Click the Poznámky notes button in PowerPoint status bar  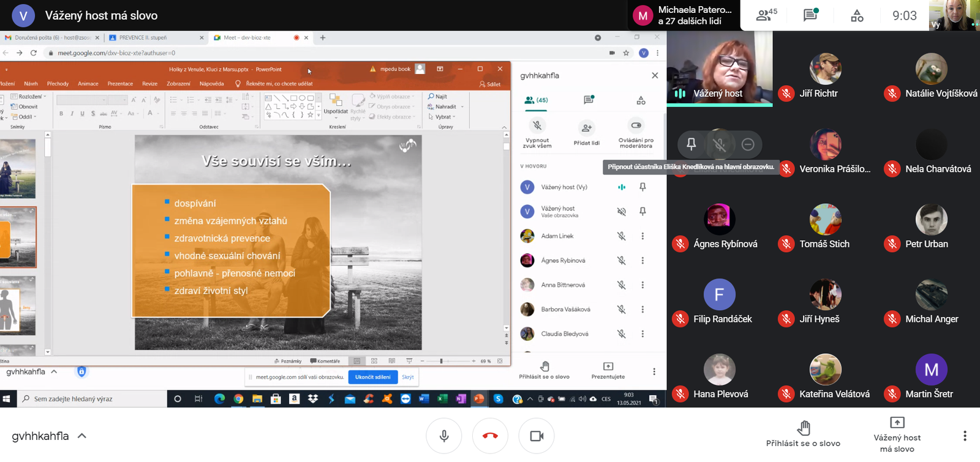tap(288, 361)
